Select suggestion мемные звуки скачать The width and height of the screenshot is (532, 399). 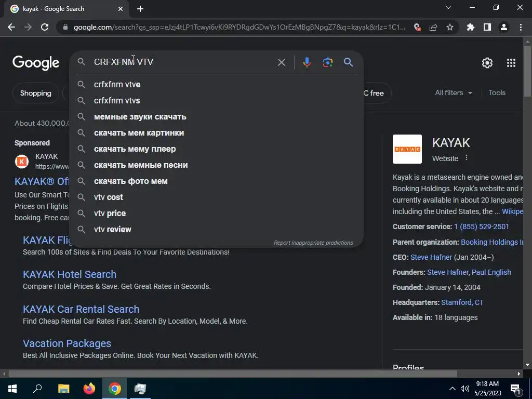[x=217, y=117]
